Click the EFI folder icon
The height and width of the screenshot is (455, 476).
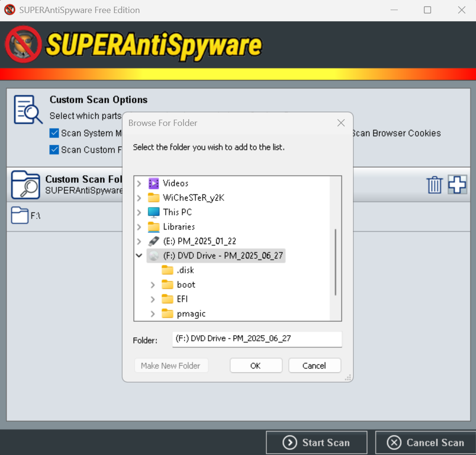click(168, 299)
